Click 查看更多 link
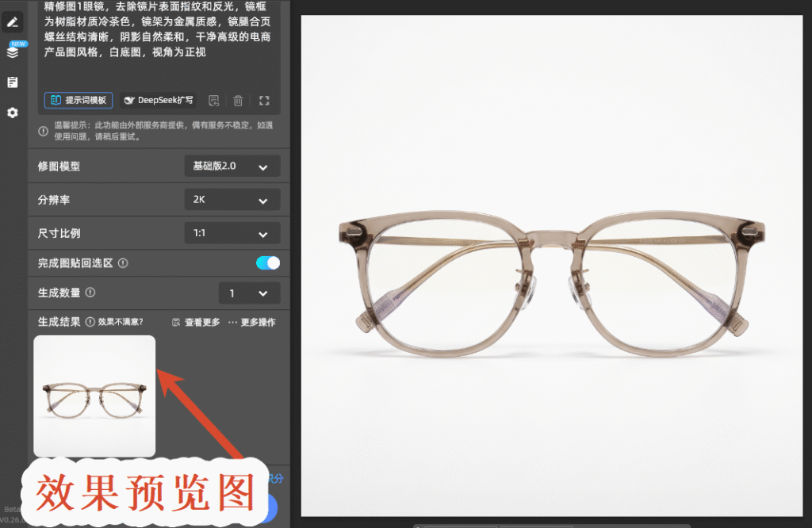Viewport: 812px width, 528px height. tap(197, 322)
